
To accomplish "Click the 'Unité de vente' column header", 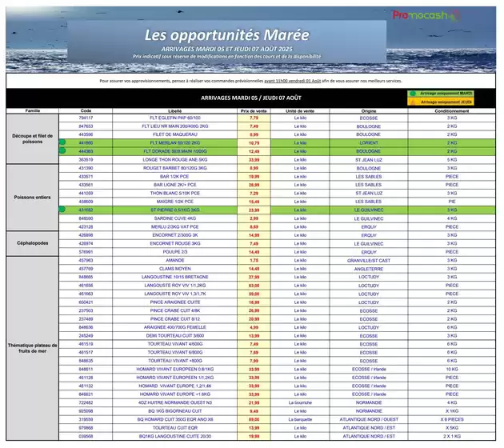I will point(300,111).
